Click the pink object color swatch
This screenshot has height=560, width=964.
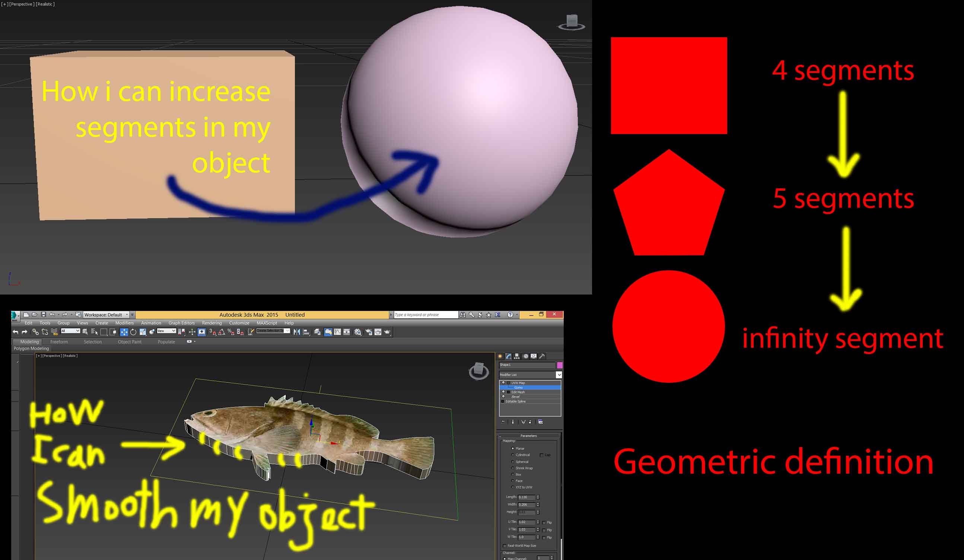pos(560,365)
